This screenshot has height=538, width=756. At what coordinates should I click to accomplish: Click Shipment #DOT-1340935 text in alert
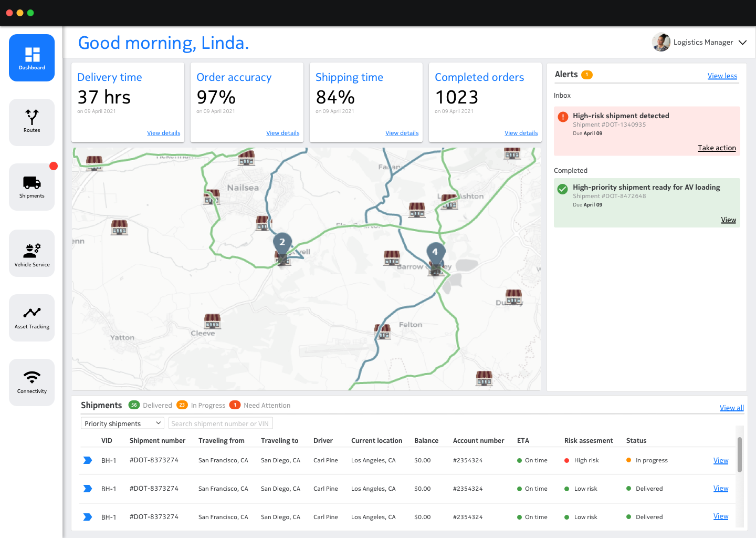[609, 125]
